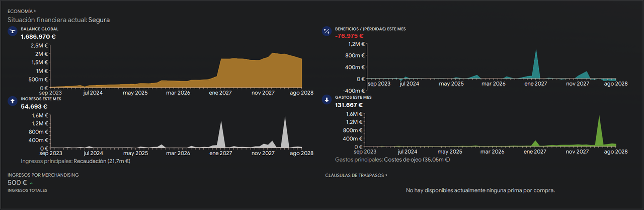Screen dimensions: 644x210
Task: Click the Ingresos este mes up-arrow icon
Action: 12,100
